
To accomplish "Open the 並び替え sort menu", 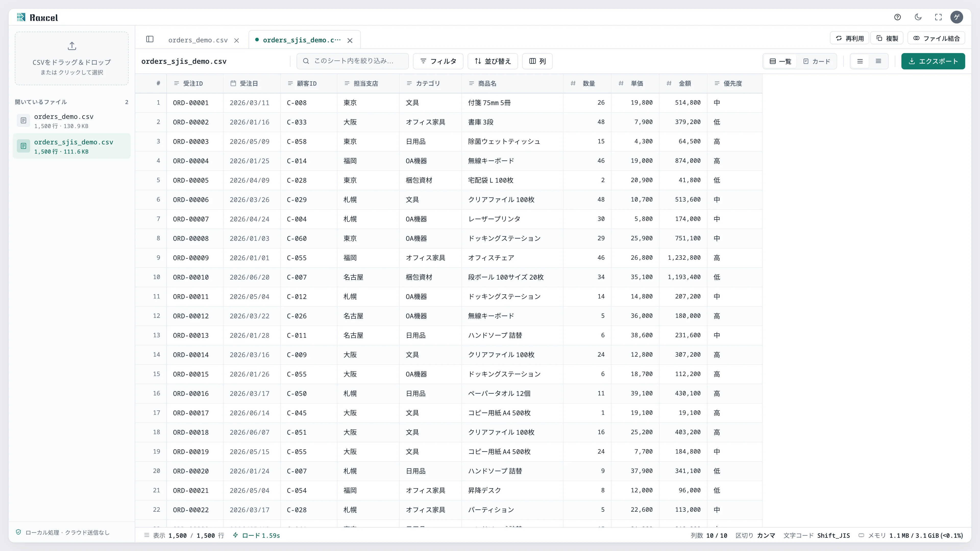I will click(493, 61).
